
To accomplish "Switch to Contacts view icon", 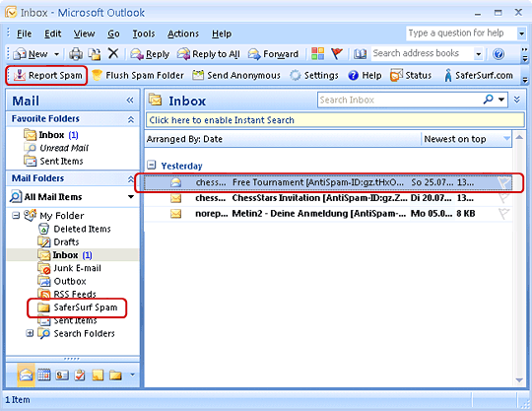I will pyautogui.click(x=62, y=375).
